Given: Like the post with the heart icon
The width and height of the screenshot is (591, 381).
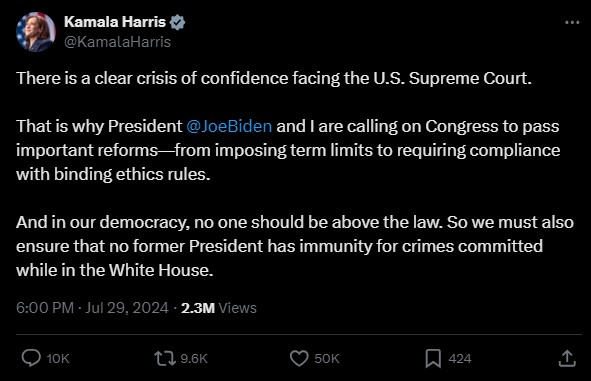Looking at the screenshot, I should (299, 358).
